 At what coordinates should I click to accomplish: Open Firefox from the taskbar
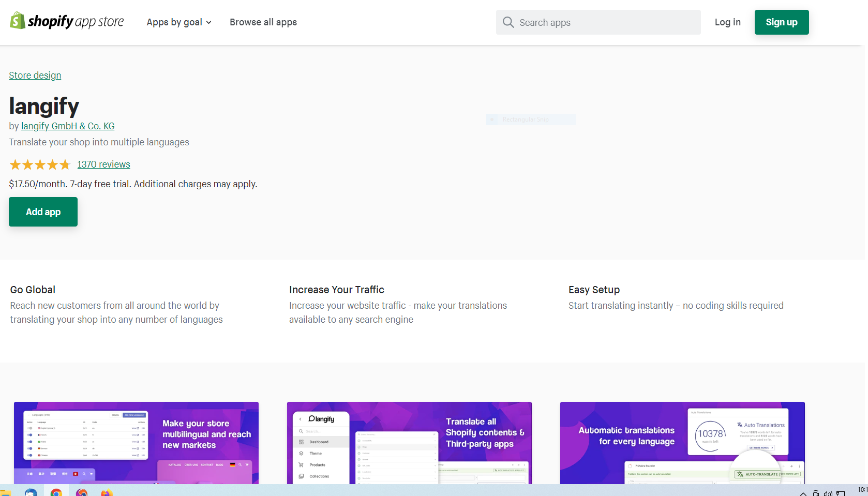(107, 491)
